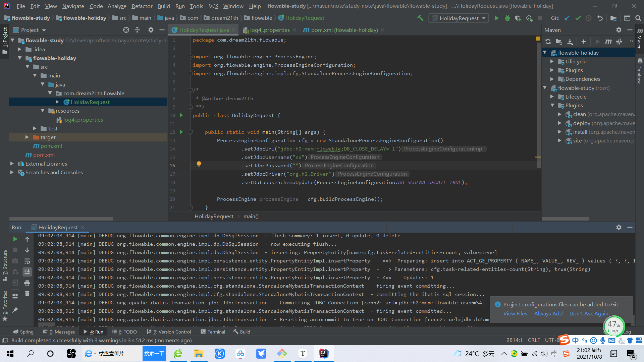
Task: Click the green Run button in toolbar
Action: (x=496, y=18)
